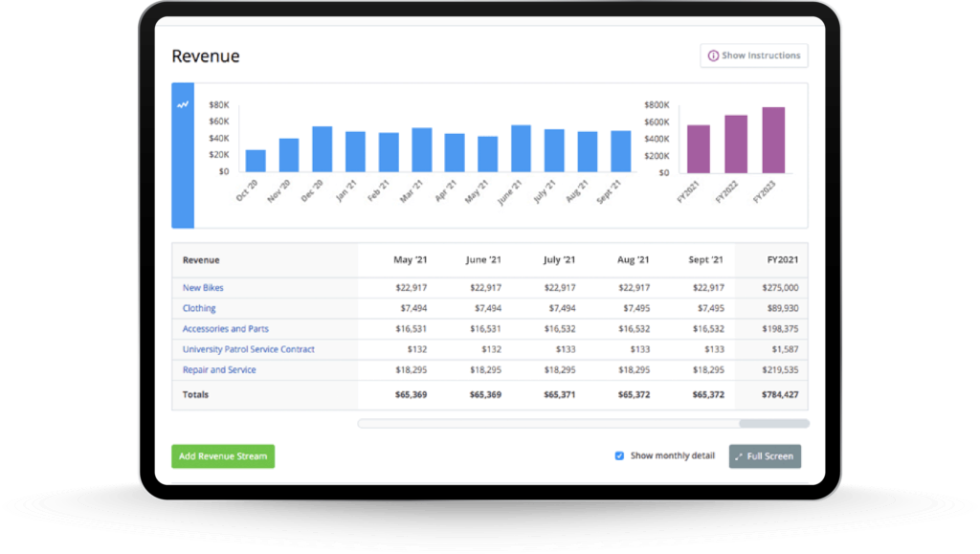The image size is (980, 554).
Task: Open the Clothing revenue stream
Action: point(199,308)
